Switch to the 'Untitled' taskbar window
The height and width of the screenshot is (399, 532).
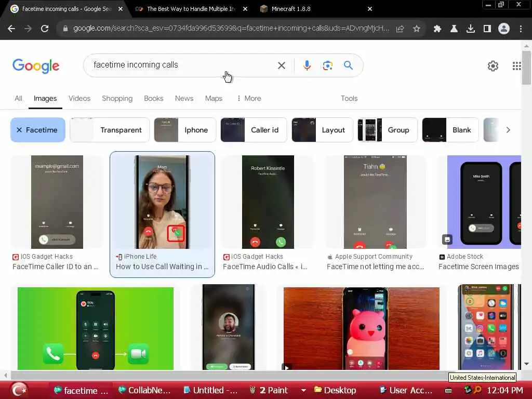tap(211, 391)
